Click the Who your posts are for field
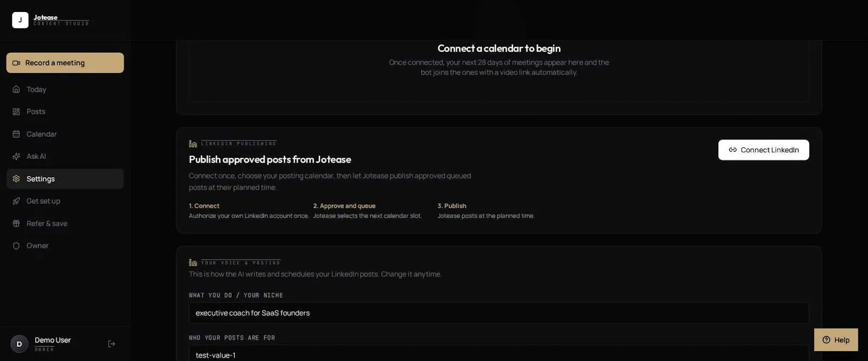868x361 pixels. tap(499, 354)
